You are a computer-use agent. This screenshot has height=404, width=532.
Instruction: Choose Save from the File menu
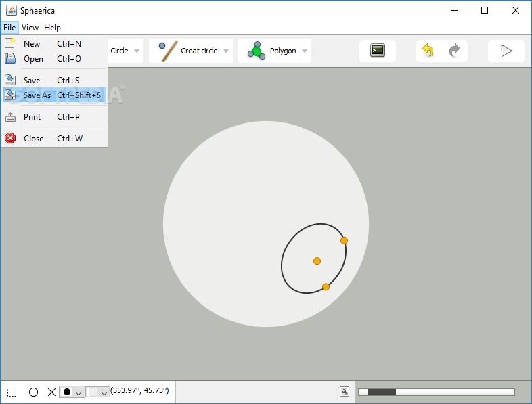(54, 80)
